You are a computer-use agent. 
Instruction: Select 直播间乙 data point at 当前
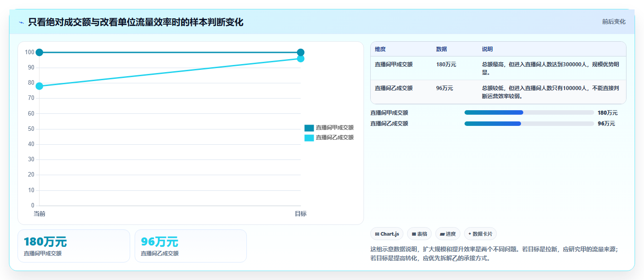[x=39, y=86]
